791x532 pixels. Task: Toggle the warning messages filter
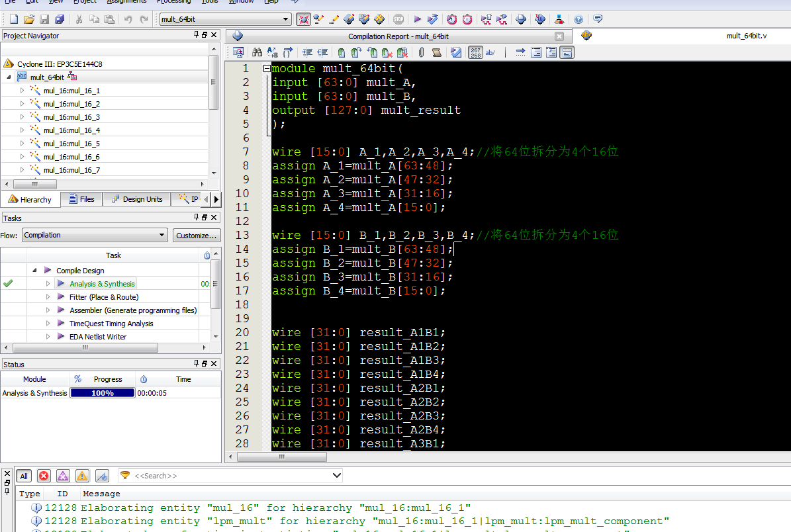(x=82, y=476)
